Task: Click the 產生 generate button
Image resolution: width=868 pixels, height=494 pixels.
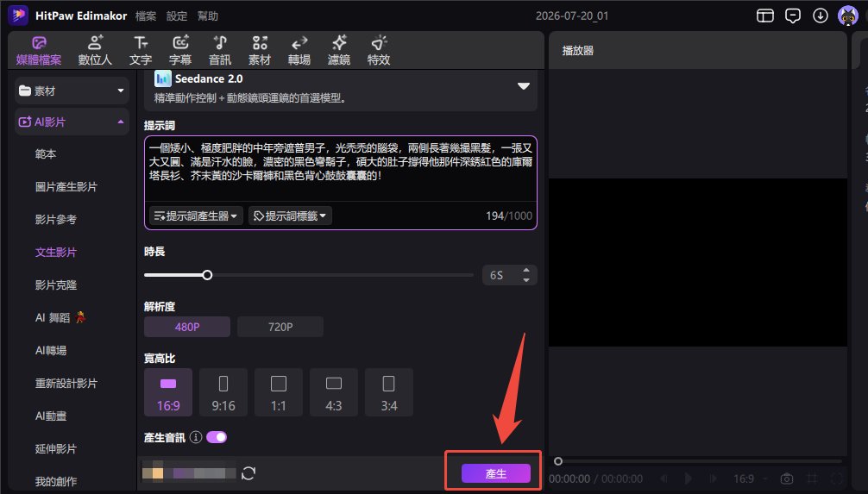Action: [496, 473]
